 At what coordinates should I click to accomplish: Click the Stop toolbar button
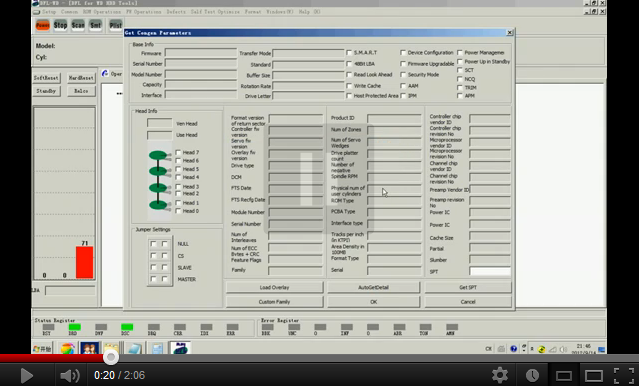[60, 26]
